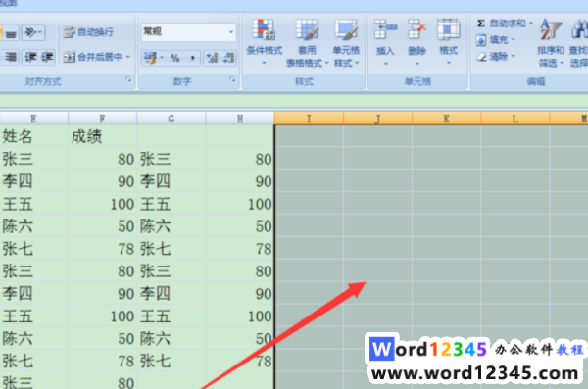
Task: Open 条件格式 conditional formatting
Action: point(264,42)
